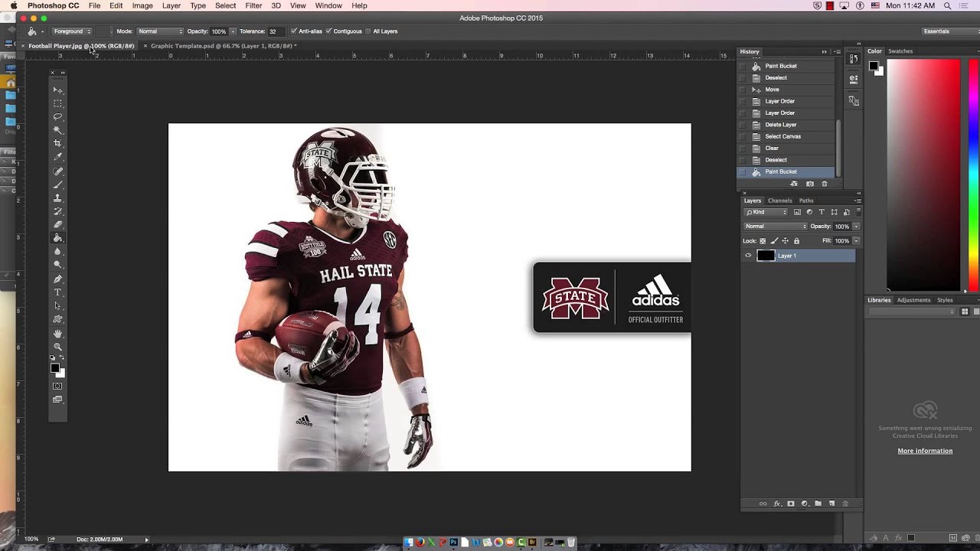Turn layer filtering on or off switch
This screenshot has height=551, width=980.
[857, 212]
